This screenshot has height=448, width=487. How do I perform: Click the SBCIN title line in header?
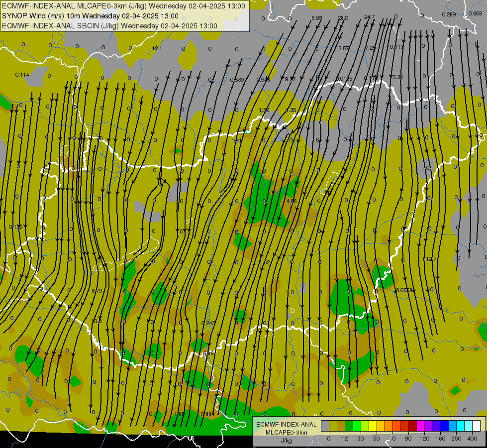pos(109,26)
